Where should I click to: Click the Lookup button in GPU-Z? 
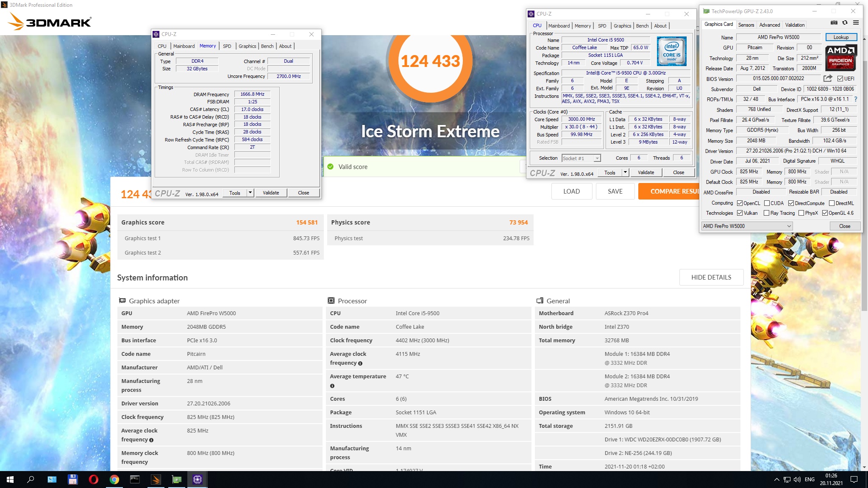(841, 37)
